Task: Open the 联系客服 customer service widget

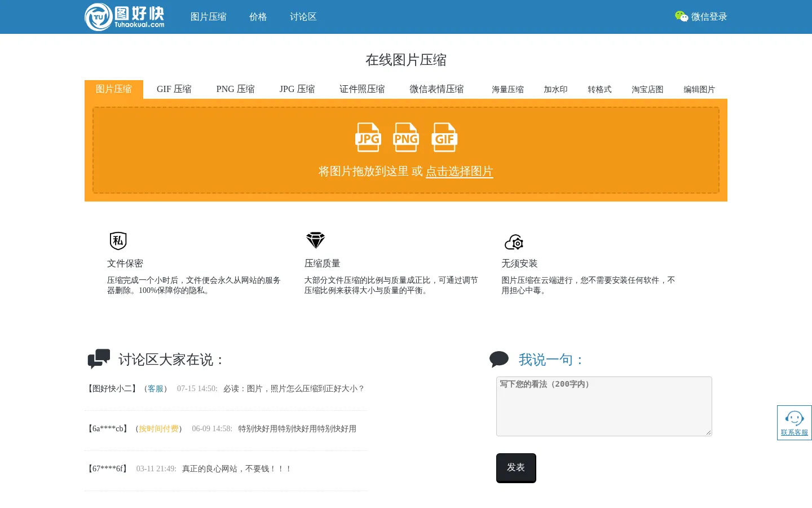Action: (795, 423)
